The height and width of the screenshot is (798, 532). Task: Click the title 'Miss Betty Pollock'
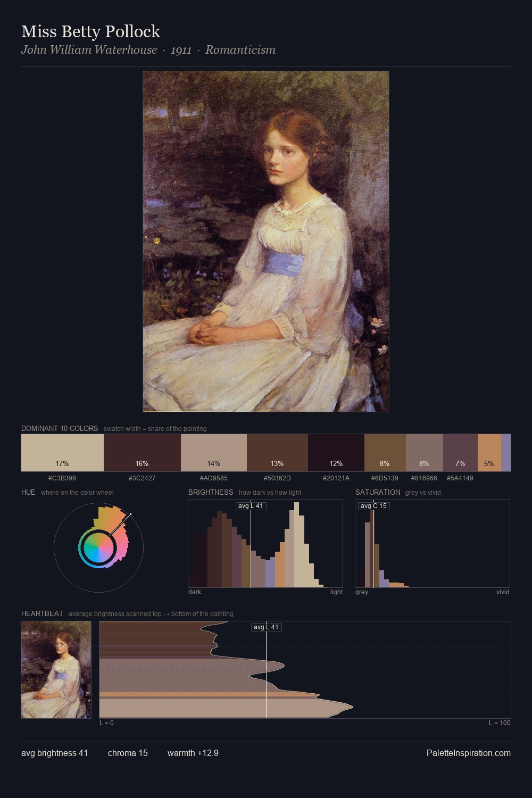click(x=90, y=31)
